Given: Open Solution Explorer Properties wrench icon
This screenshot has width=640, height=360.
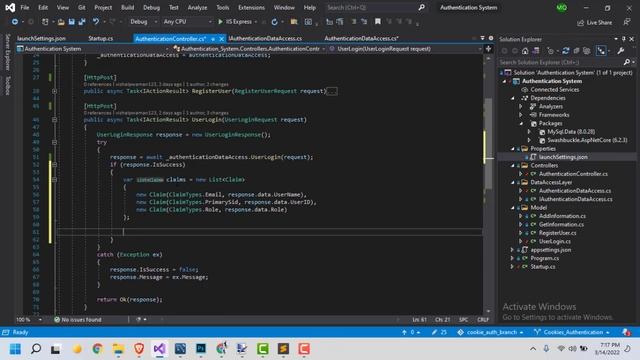Looking at the screenshot, I should pyautogui.click(x=620, y=51).
